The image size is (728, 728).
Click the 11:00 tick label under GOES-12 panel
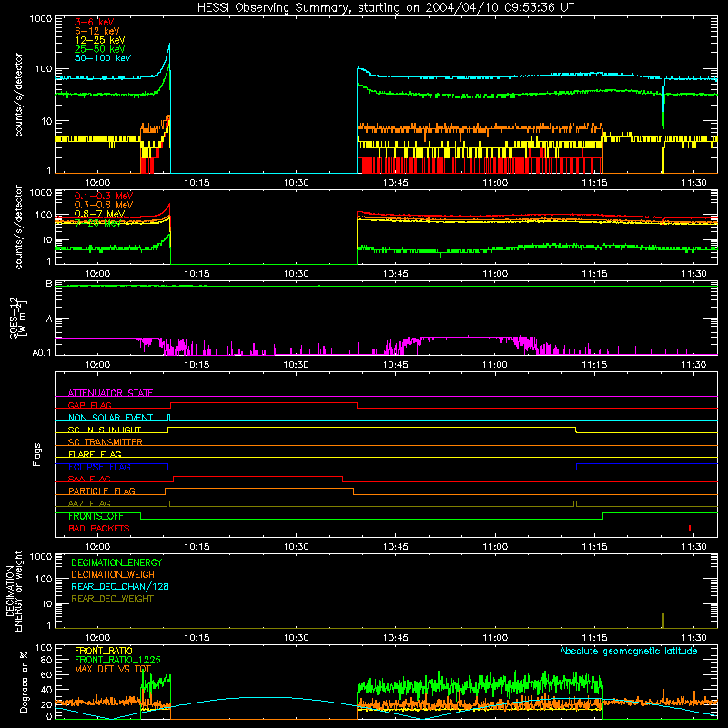point(495,364)
